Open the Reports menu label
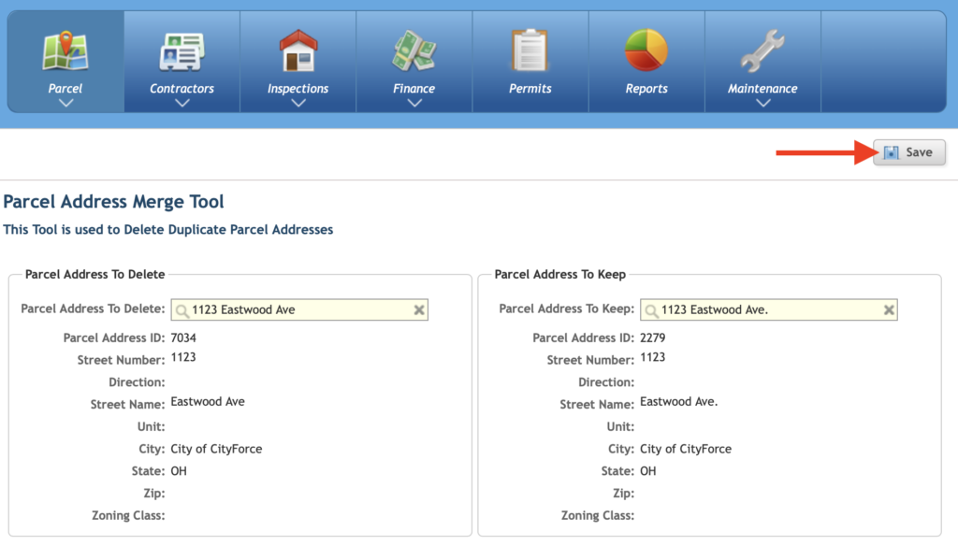Viewport: 958px width, 560px height. (646, 89)
